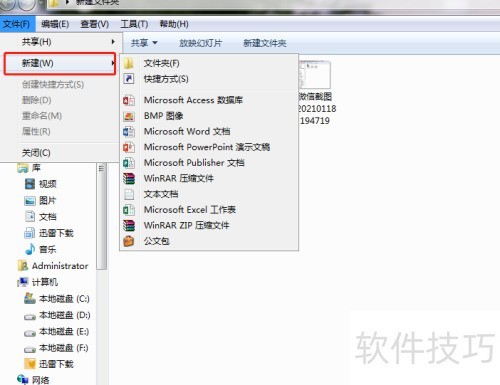This screenshot has height=385, width=500.
Task: Click the 视频 label in the sidebar
Action: pos(48,184)
